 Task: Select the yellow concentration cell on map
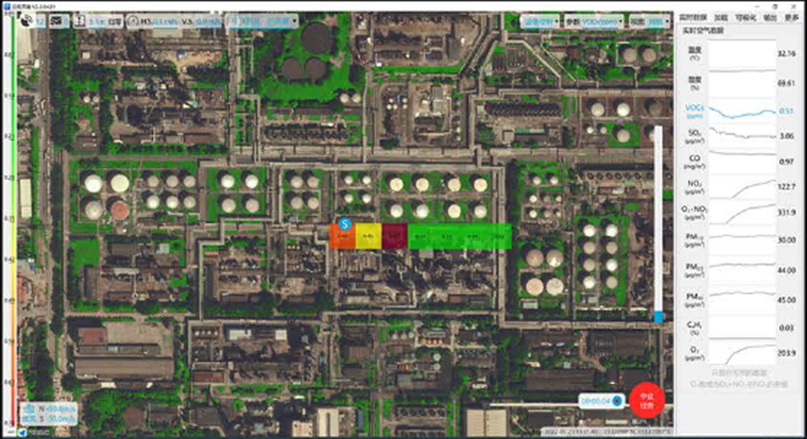pyautogui.click(x=367, y=237)
